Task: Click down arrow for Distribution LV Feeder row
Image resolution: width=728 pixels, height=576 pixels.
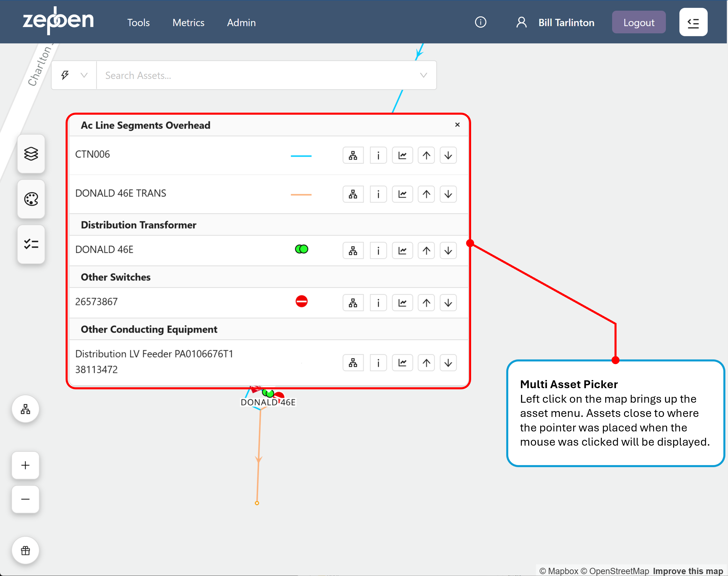Action: 448,363
